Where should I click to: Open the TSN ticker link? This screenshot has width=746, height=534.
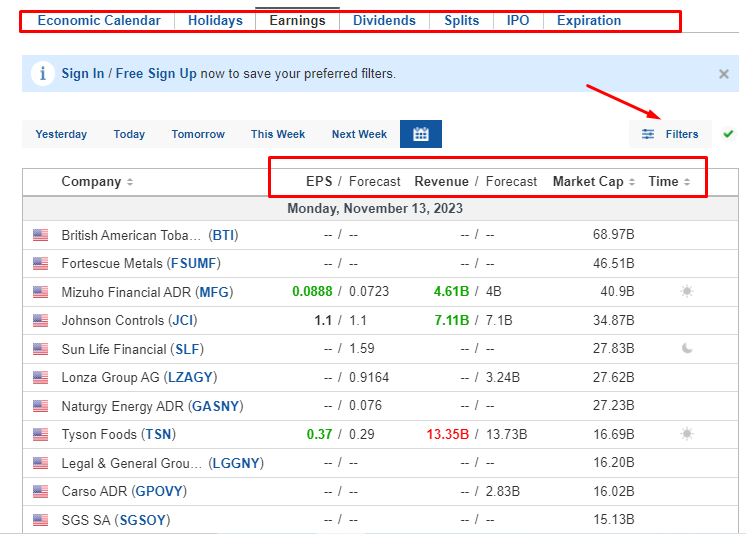[158, 435]
